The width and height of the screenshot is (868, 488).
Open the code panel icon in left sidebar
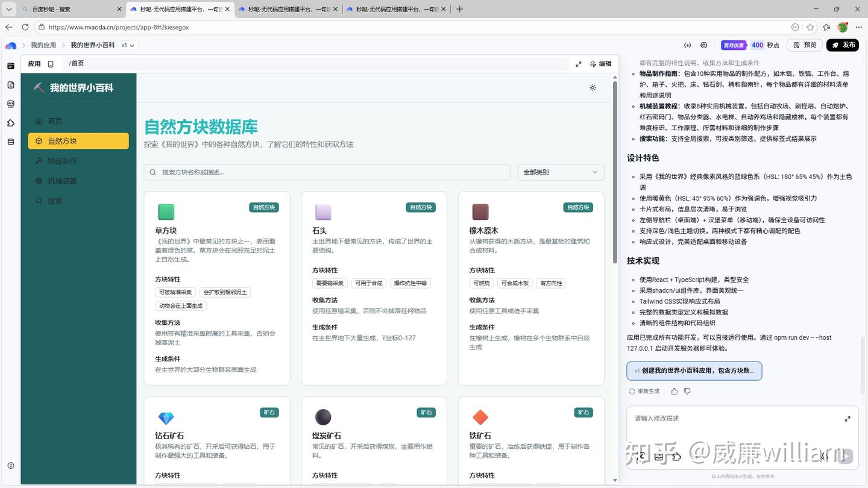point(10,104)
